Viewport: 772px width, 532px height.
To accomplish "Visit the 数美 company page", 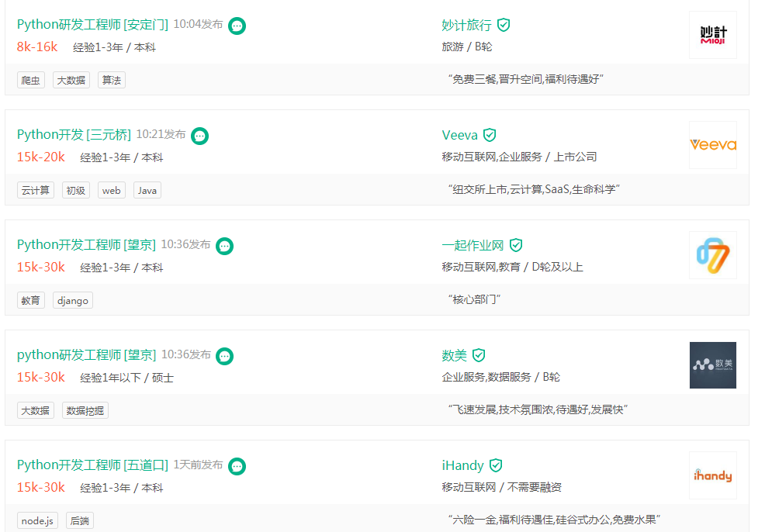I will click(454, 356).
